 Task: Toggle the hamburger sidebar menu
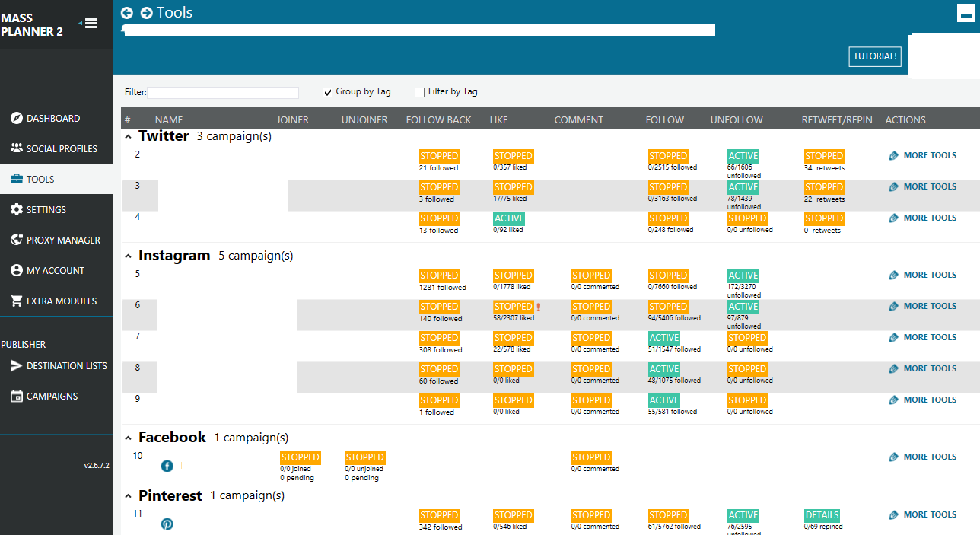tap(91, 23)
